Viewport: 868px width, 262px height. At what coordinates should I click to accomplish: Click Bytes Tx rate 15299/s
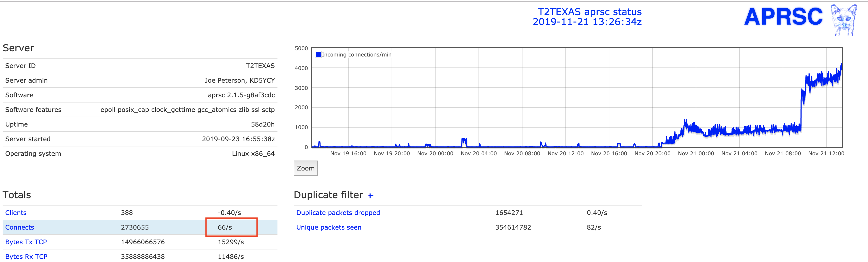coord(231,242)
